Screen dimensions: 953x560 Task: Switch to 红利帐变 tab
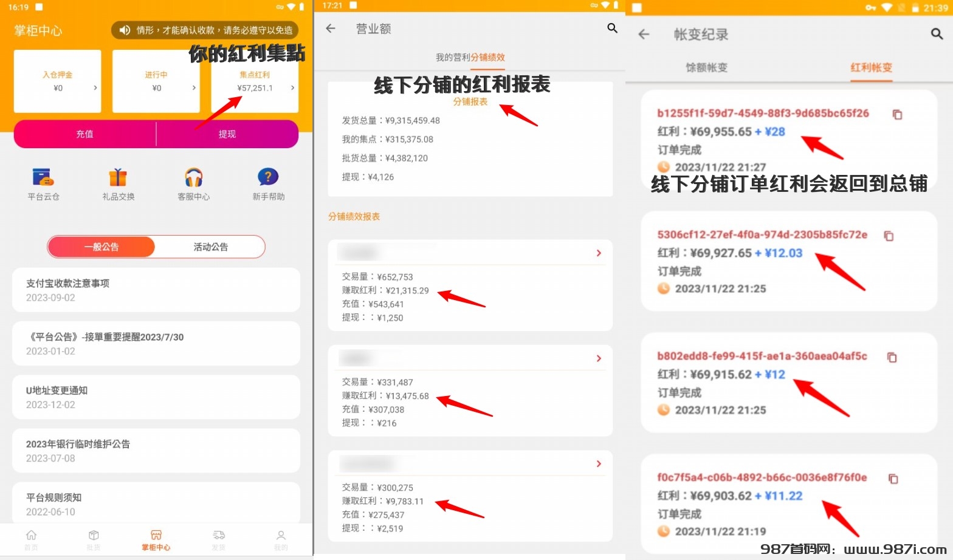(x=871, y=67)
